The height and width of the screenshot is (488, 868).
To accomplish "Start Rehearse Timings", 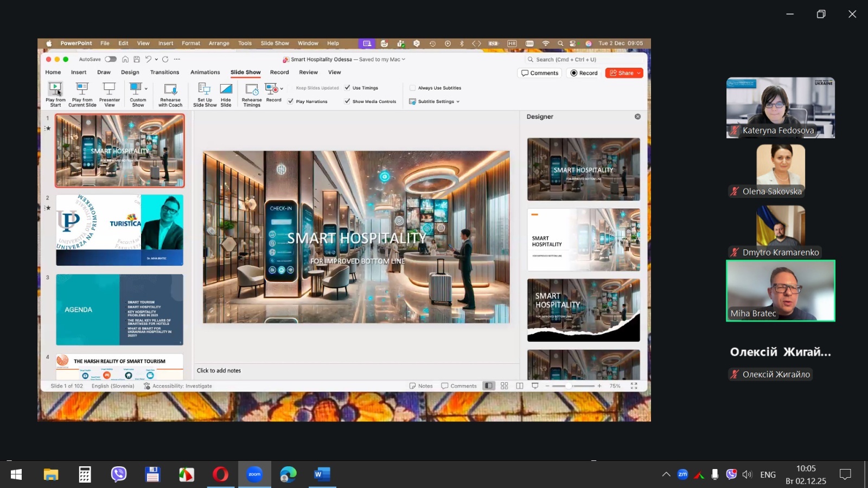I will click(x=252, y=89).
